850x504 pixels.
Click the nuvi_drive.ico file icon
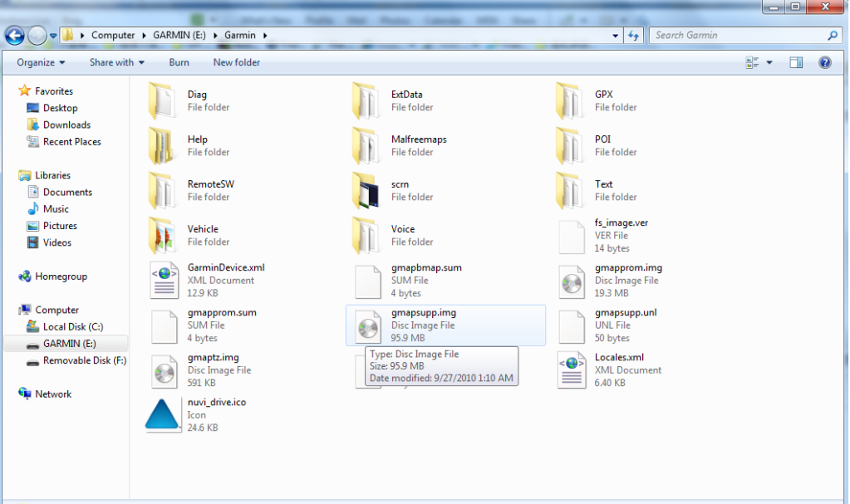point(163,415)
